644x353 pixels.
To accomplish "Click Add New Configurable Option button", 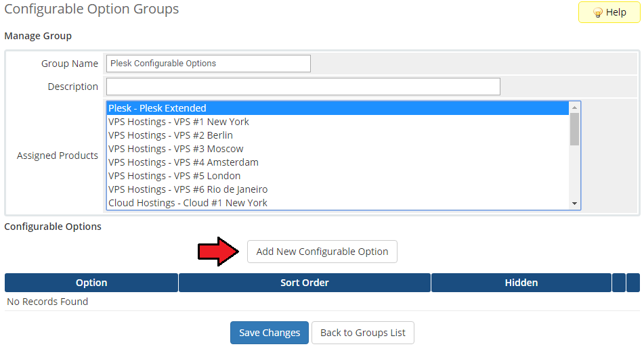I will click(322, 252).
